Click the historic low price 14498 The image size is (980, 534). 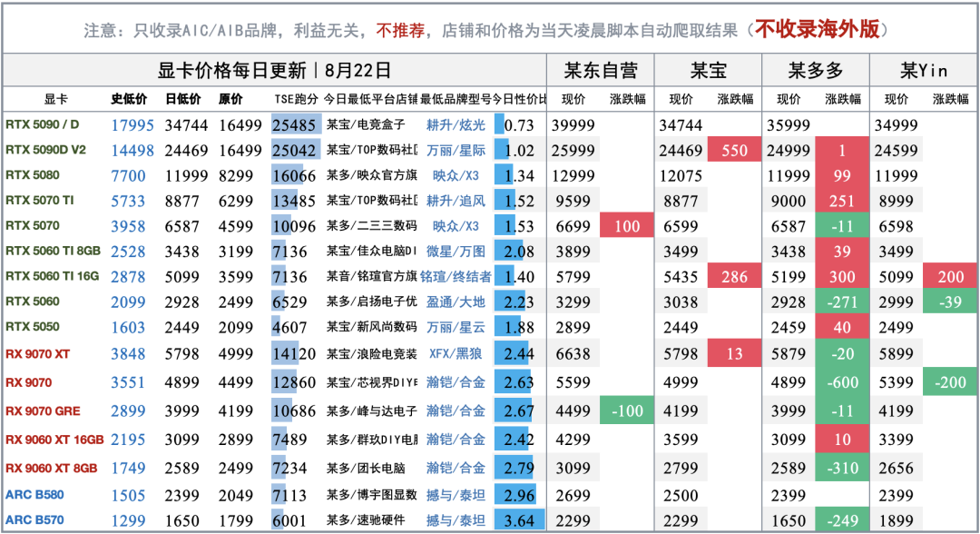[132, 150]
